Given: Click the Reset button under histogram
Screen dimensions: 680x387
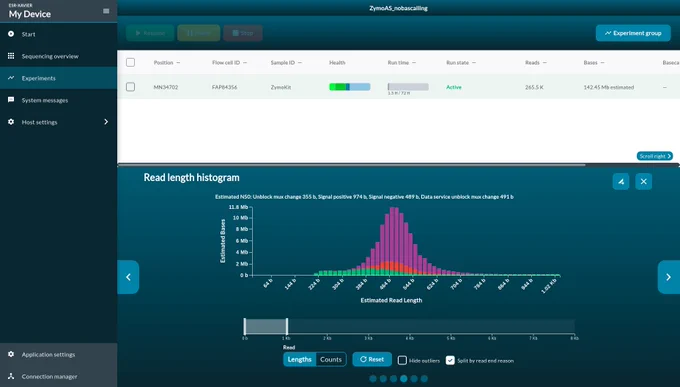Looking at the screenshot, I should coord(372,359).
